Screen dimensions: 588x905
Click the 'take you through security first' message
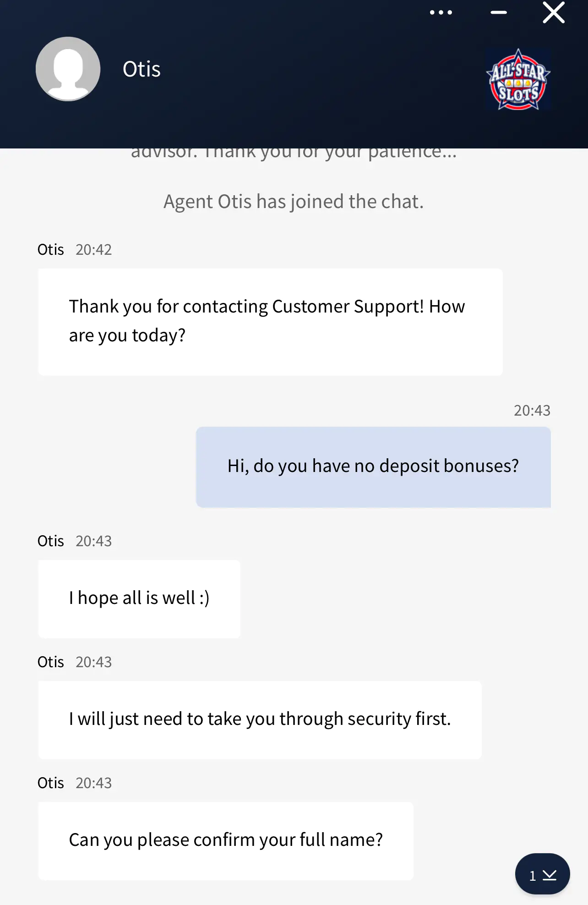tap(260, 720)
